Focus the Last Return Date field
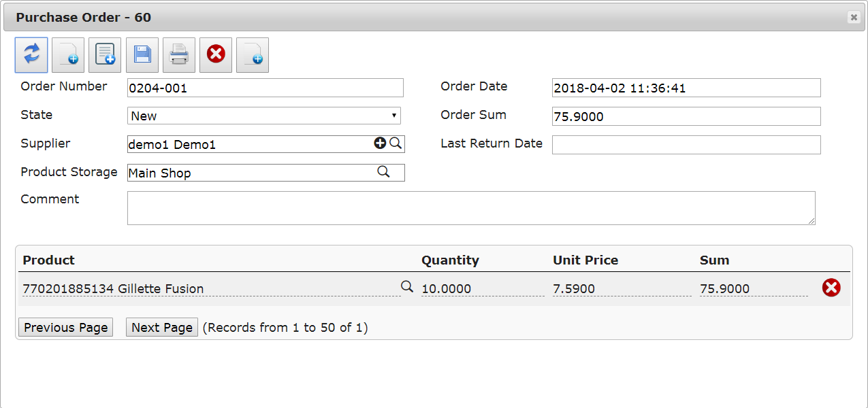Image resolution: width=868 pixels, height=408 pixels. point(686,145)
